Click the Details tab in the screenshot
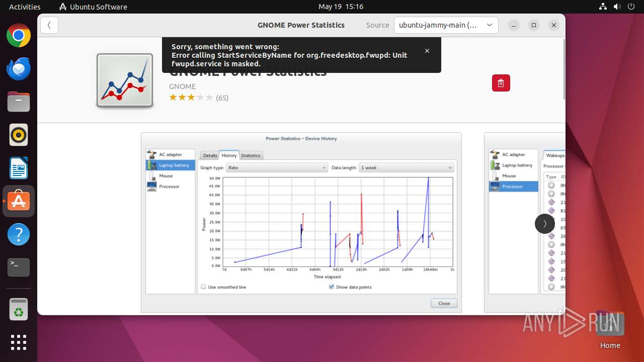 point(210,155)
